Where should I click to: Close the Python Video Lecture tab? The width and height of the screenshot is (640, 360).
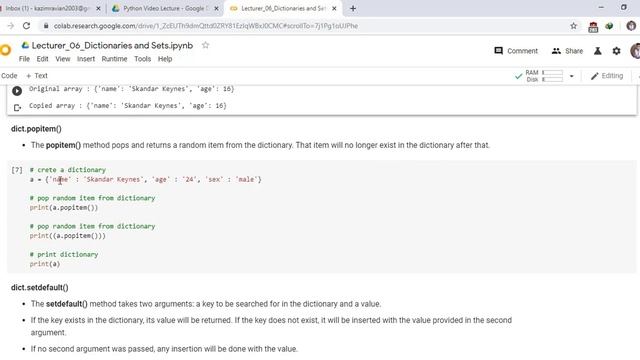click(x=216, y=8)
